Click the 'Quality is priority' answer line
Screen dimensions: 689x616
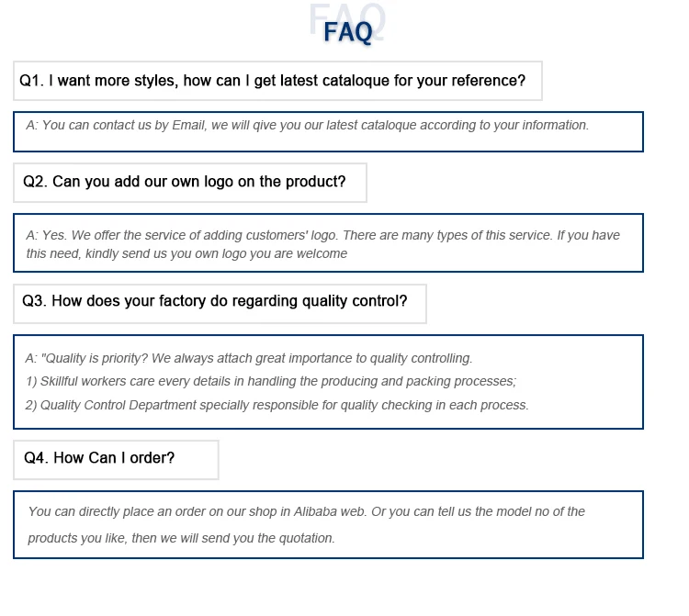(249, 358)
